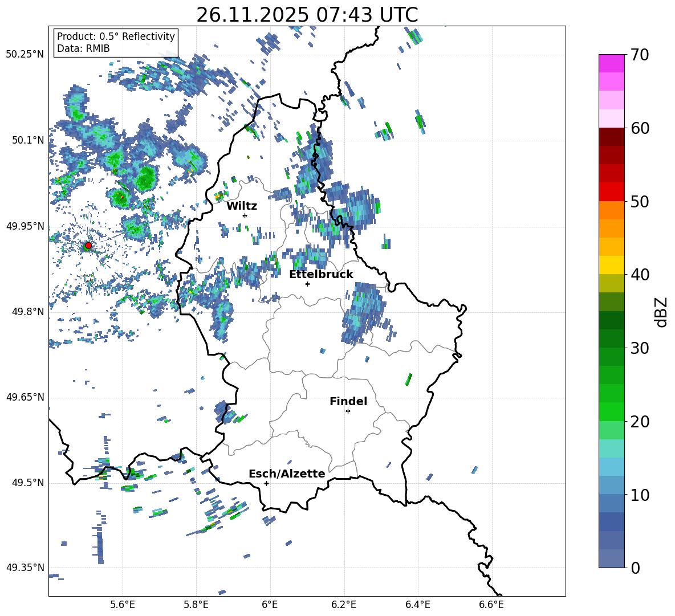
Task: Pick the magenta swatch near 70 dBZ
Action: (611, 63)
